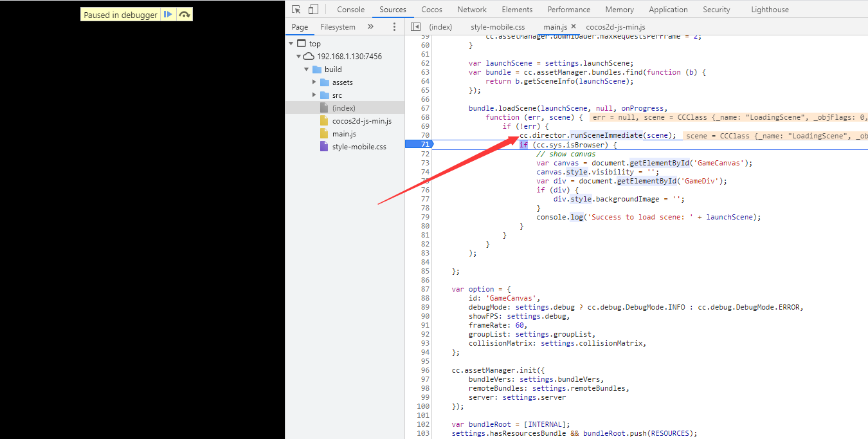Select the Page navigator tab

300,27
